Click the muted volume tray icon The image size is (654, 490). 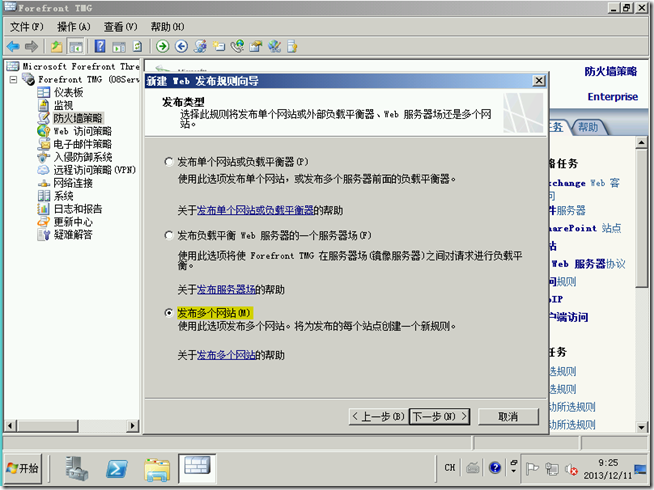click(x=571, y=470)
